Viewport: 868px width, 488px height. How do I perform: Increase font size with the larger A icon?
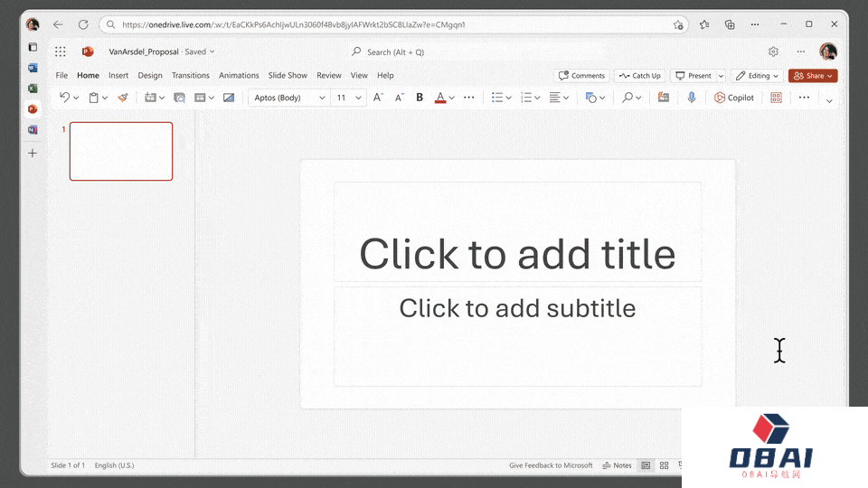(x=379, y=98)
